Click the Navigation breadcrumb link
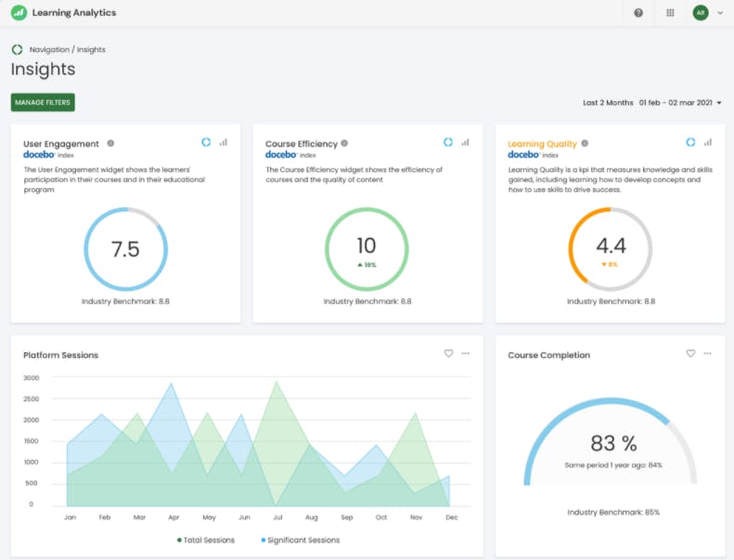Viewport: 734px width, 560px height. point(49,49)
